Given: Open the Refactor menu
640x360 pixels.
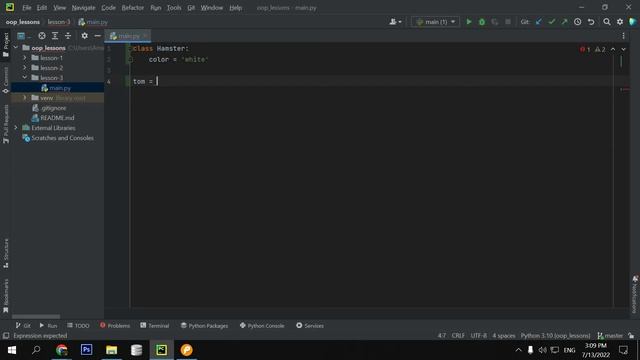Looking at the screenshot, I should tap(133, 8).
